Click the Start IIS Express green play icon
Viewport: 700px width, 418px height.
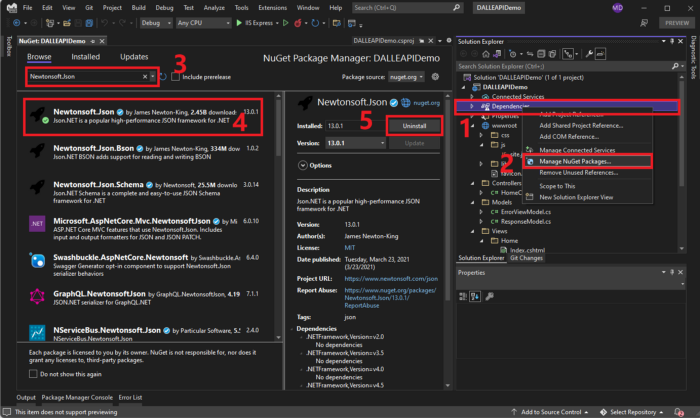[239, 23]
